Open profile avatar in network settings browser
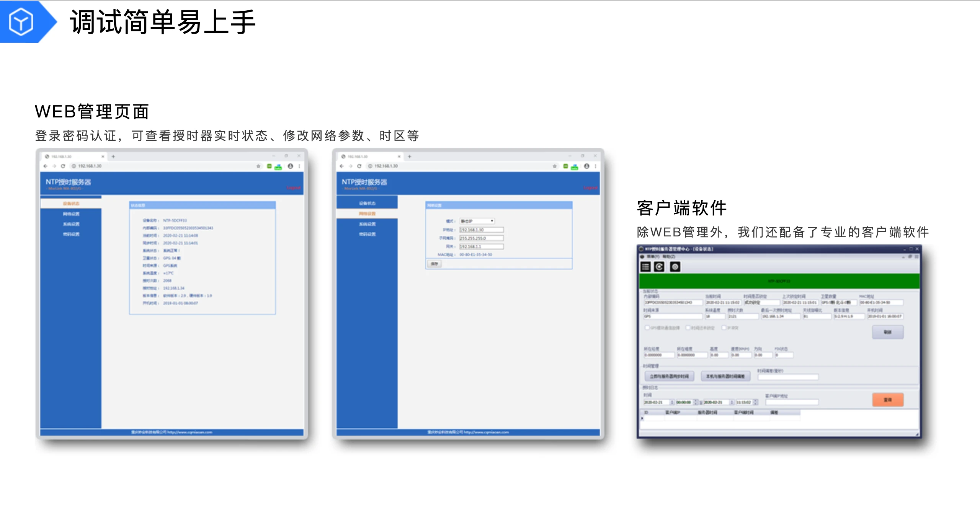The width and height of the screenshot is (980, 513). point(586,166)
